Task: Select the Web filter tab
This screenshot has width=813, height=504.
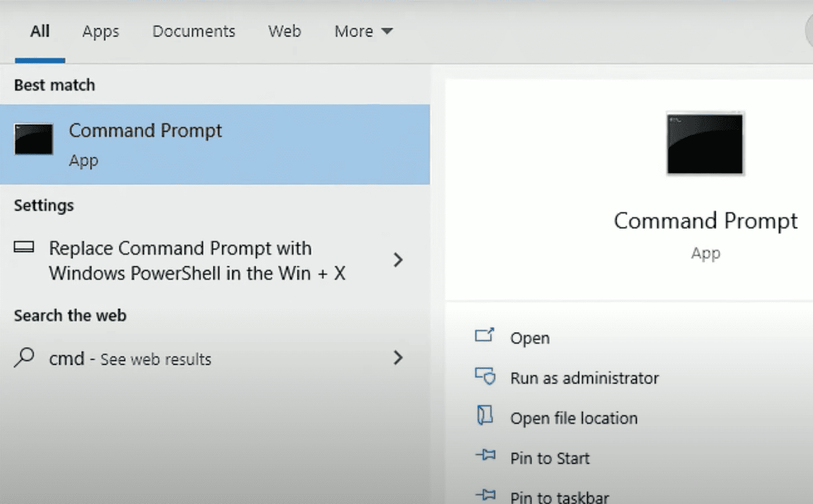Action: [284, 32]
